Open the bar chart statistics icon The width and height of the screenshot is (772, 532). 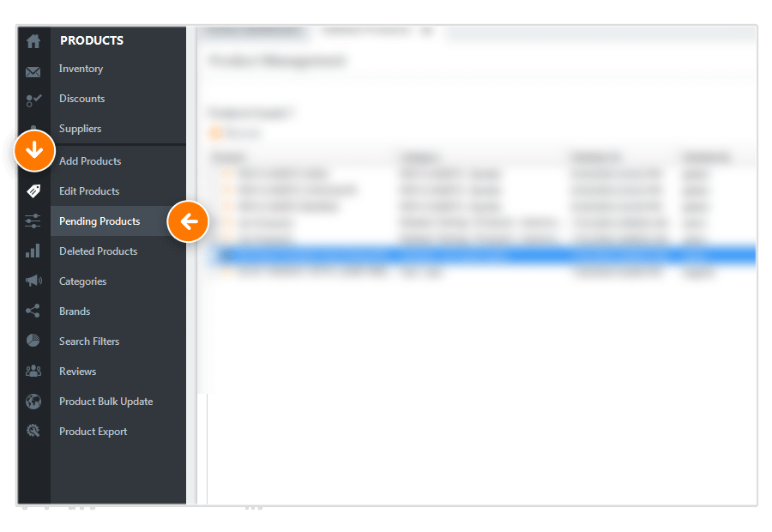(33, 251)
